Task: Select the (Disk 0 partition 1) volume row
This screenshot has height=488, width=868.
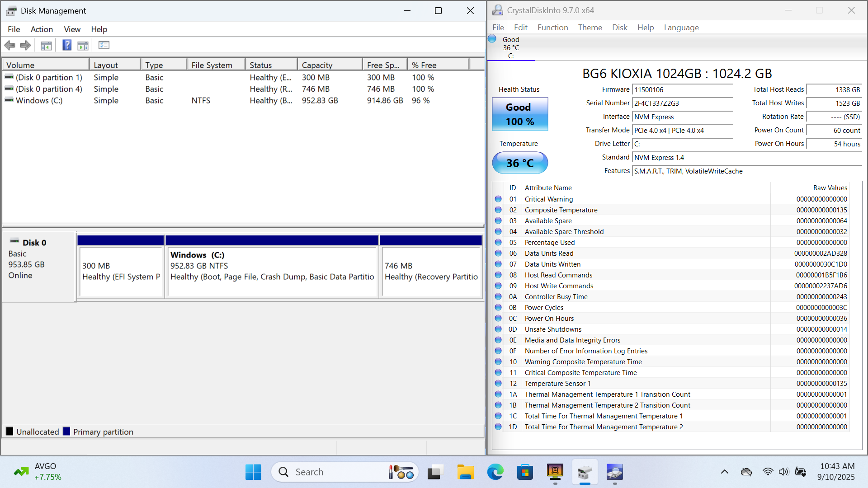Action: [243, 78]
